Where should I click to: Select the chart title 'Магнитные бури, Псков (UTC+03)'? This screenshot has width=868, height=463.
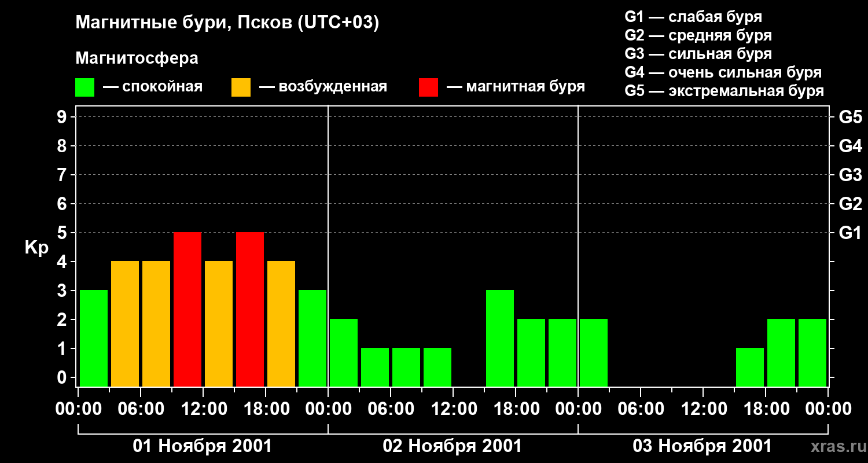(x=227, y=23)
